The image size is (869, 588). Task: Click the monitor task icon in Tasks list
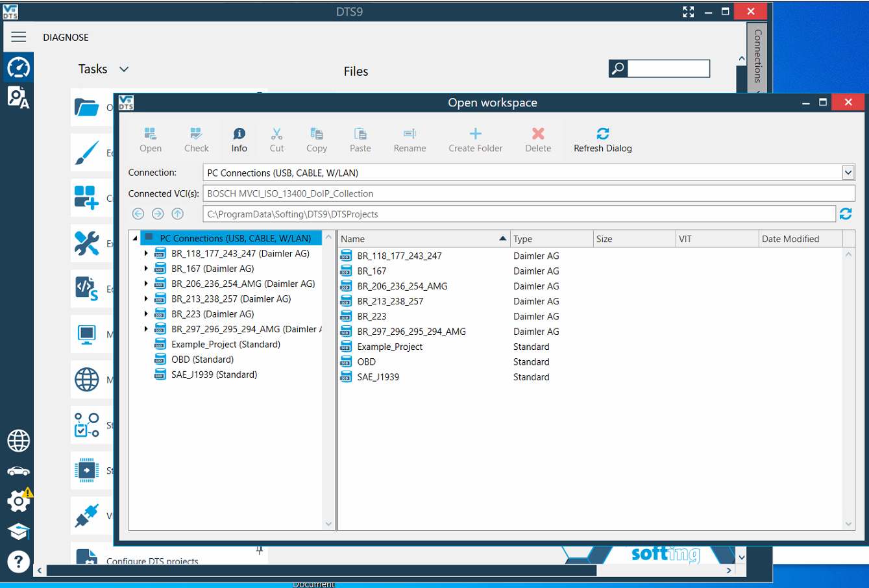click(x=86, y=334)
